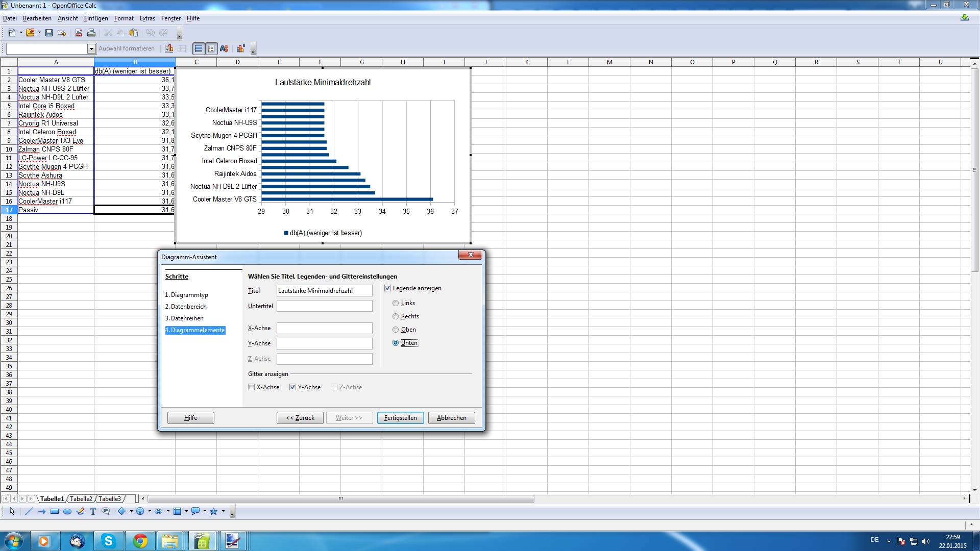
Task: Export directly as PDF icon
Action: point(79,33)
